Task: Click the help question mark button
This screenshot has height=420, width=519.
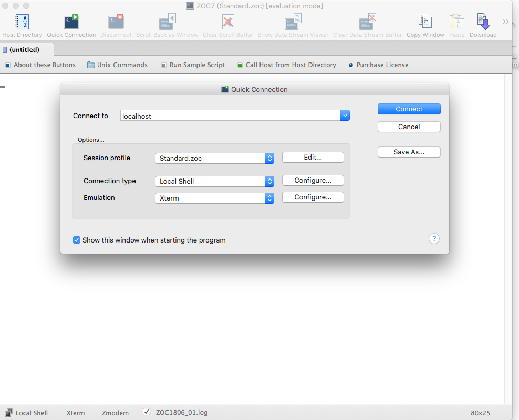Action: click(434, 239)
